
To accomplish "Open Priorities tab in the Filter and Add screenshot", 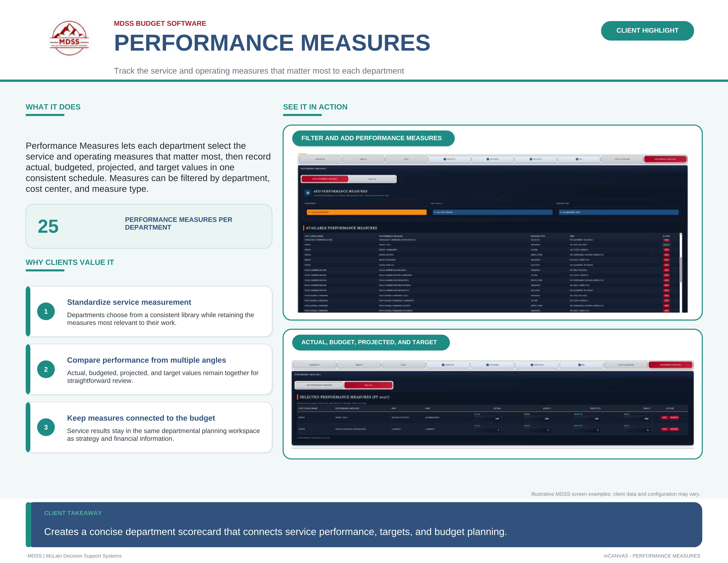I will (449, 159).
